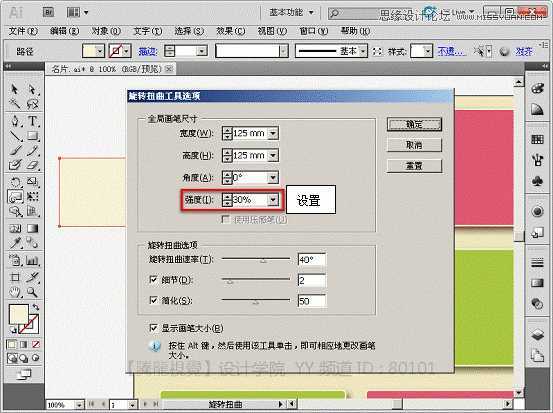Open the 编辑(E) menu

64,31
